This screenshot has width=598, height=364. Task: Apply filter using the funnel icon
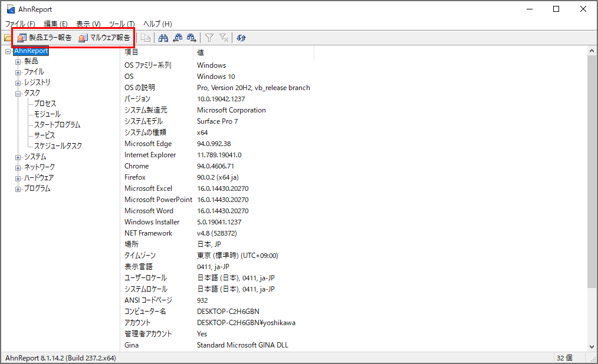[x=209, y=38]
